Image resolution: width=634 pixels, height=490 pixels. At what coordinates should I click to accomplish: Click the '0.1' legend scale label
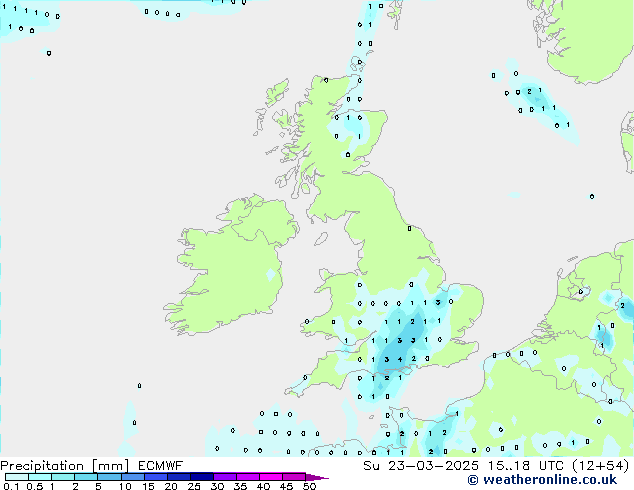pos(11,486)
